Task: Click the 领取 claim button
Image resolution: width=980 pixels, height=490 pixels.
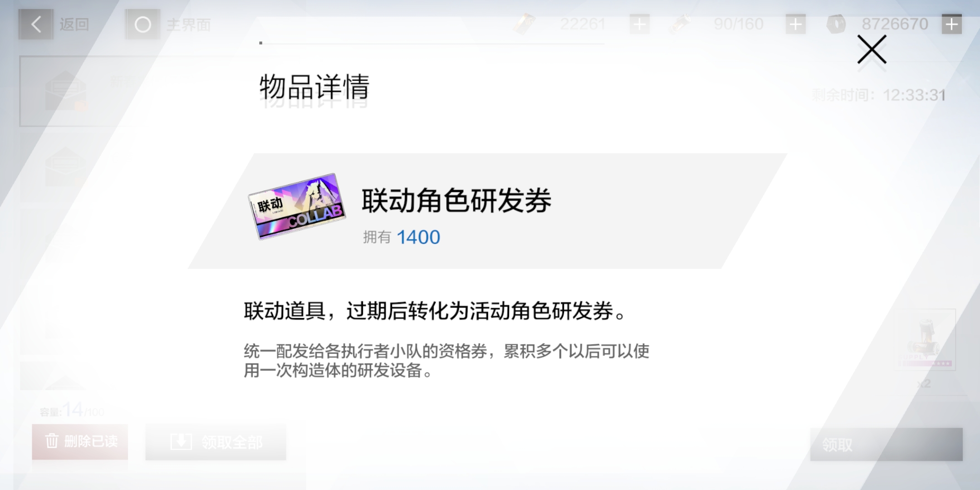Action: (886, 444)
